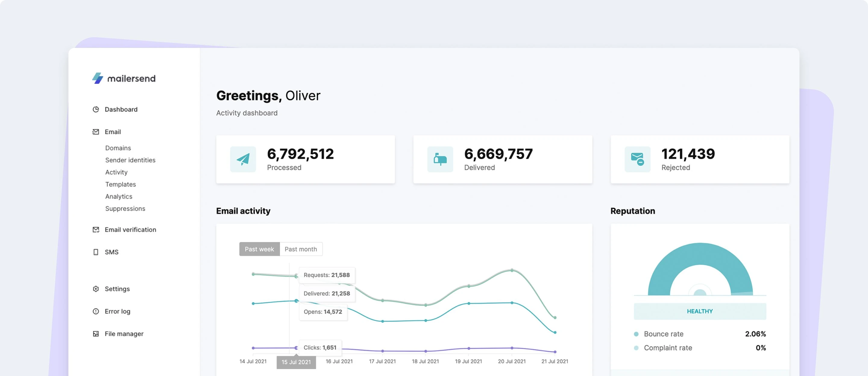868x376 pixels.
Task: Click the 16 Jul 2021 axis label
Action: (339, 361)
